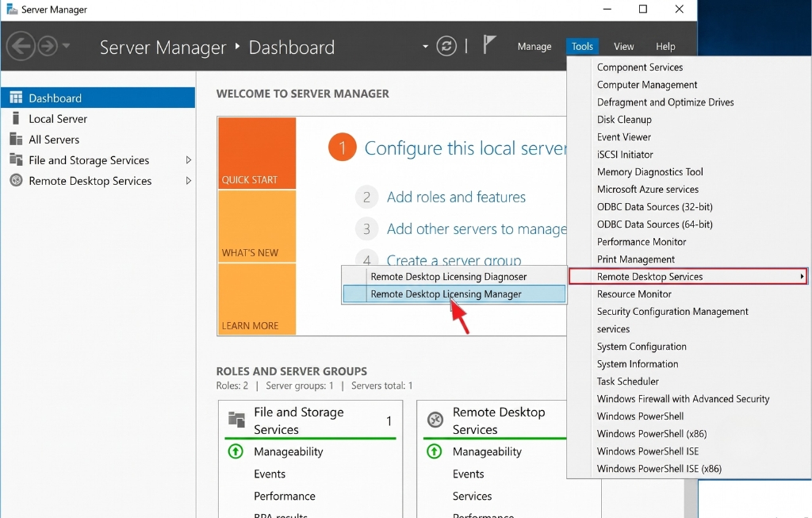Open Event Viewer from Tools menu
Viewport: 812px width, 518px height.
point(623,136)
